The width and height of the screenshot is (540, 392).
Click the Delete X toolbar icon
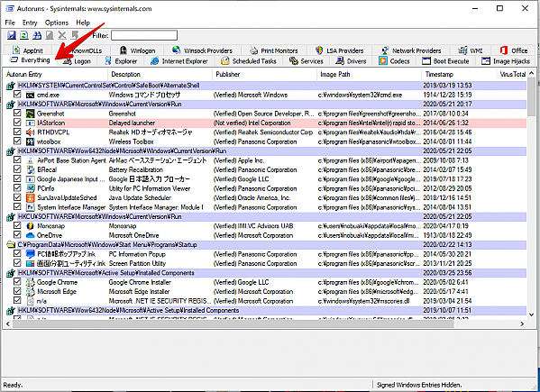62,35
